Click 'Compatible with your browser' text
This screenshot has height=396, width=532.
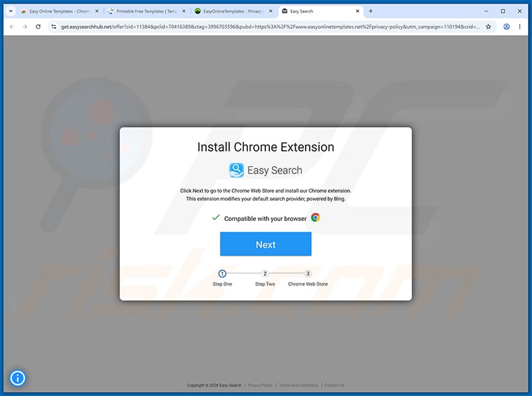point(265,218)
